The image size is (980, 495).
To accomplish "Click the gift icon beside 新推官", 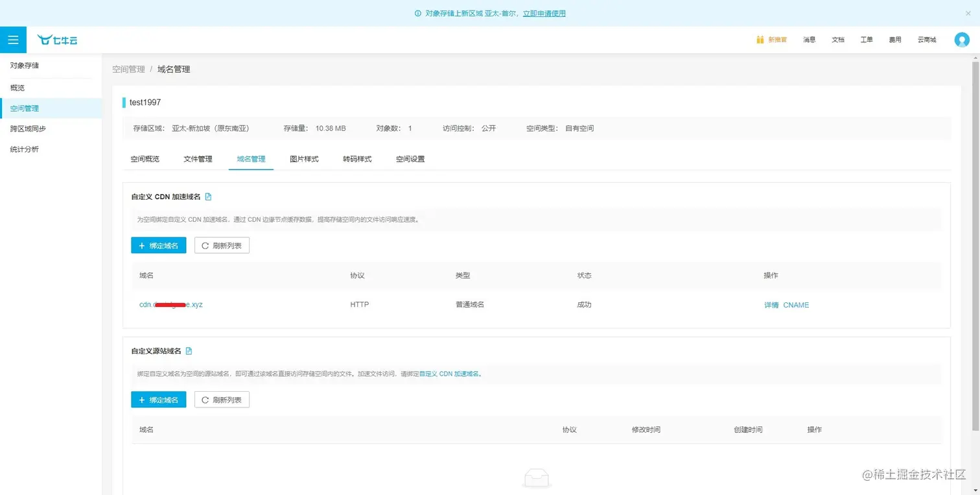I will tap(760, 40).
